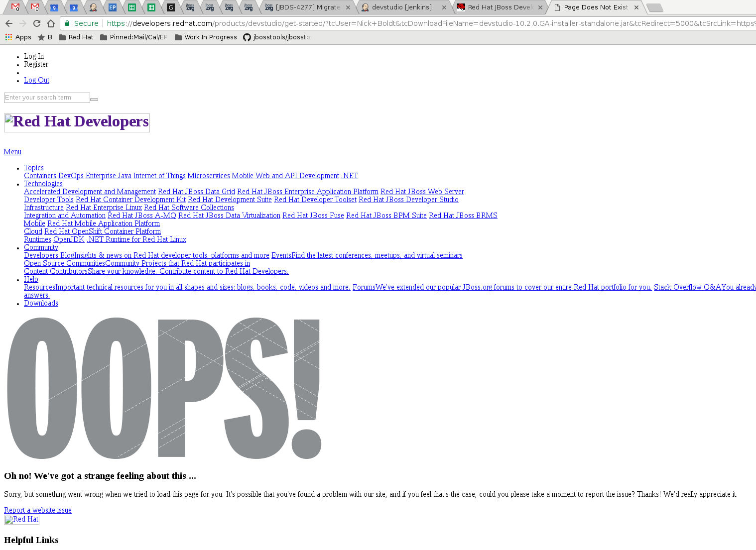Open a new browser tab
The width and height of the screenshot is (756, 550).
pyautogui.click(x=654, y=8)
